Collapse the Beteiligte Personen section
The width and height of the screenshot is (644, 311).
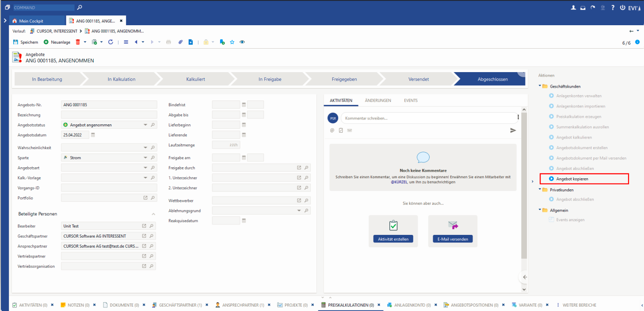153,214
